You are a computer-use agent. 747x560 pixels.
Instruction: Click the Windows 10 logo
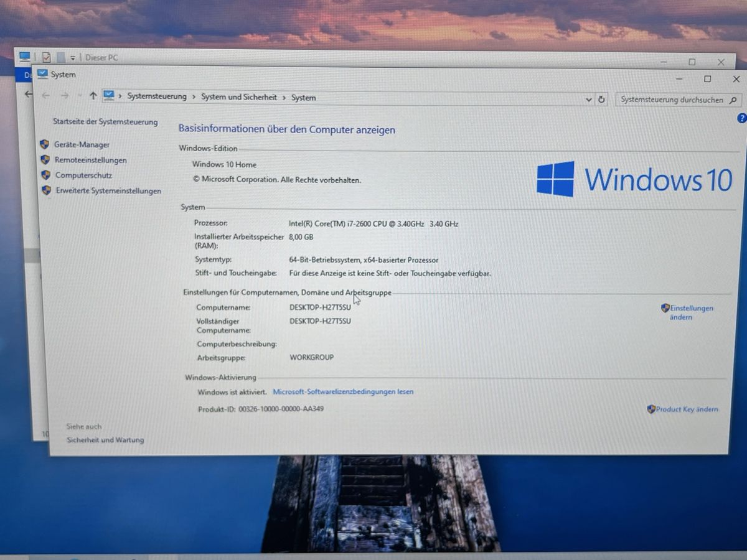(x=634, y=179)
